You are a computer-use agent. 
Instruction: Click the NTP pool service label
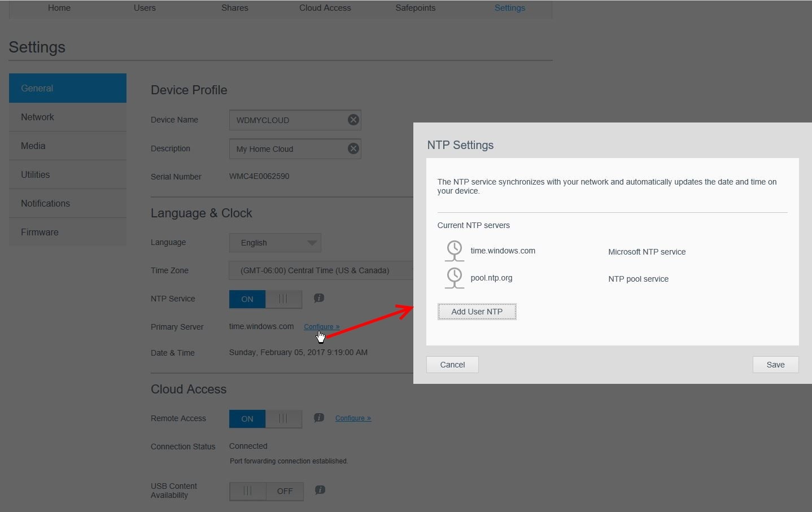tap(639, 279)
